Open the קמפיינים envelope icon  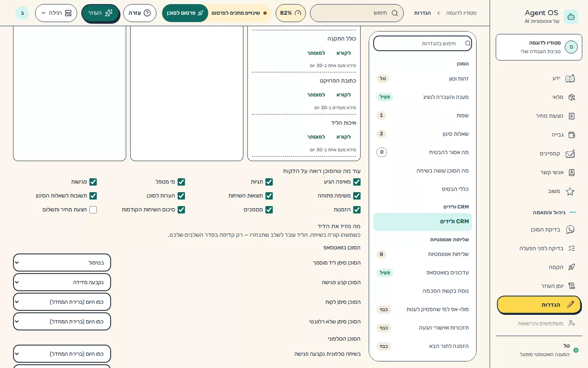[x=570, y=154]
